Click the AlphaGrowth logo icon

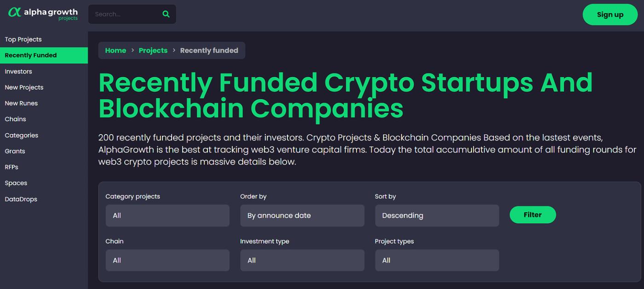click(x=15, y=12)
